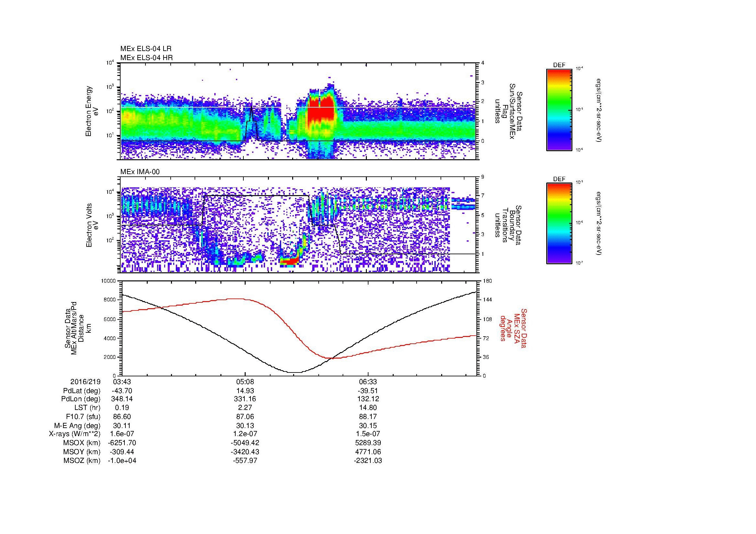The height and width of the screenshot is (534, 756).
Task: Click the X-rays value '1.6e-07'
Action: tap(122, 434)
